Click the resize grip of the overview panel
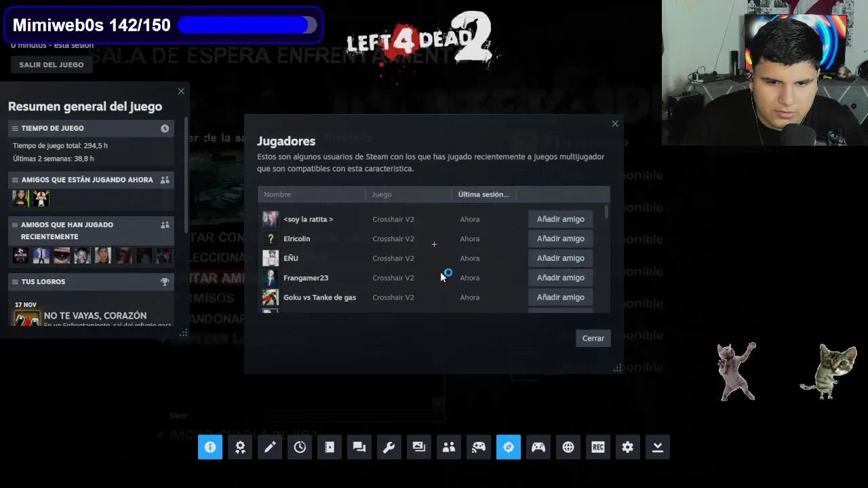The image size is (868, 488). 183,333
